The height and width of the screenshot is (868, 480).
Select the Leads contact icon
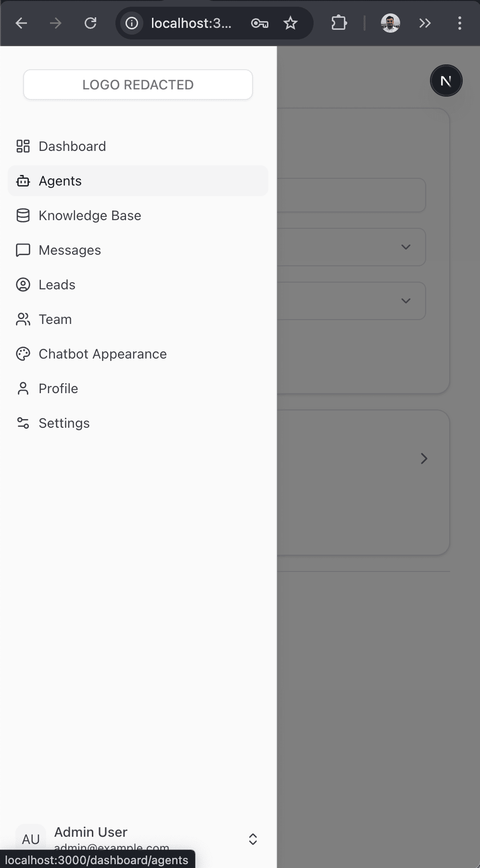pos(23,285)
